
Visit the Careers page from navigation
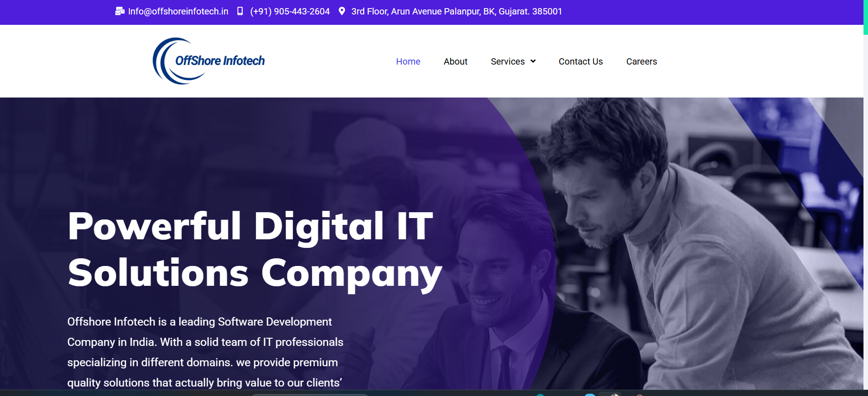642,61
